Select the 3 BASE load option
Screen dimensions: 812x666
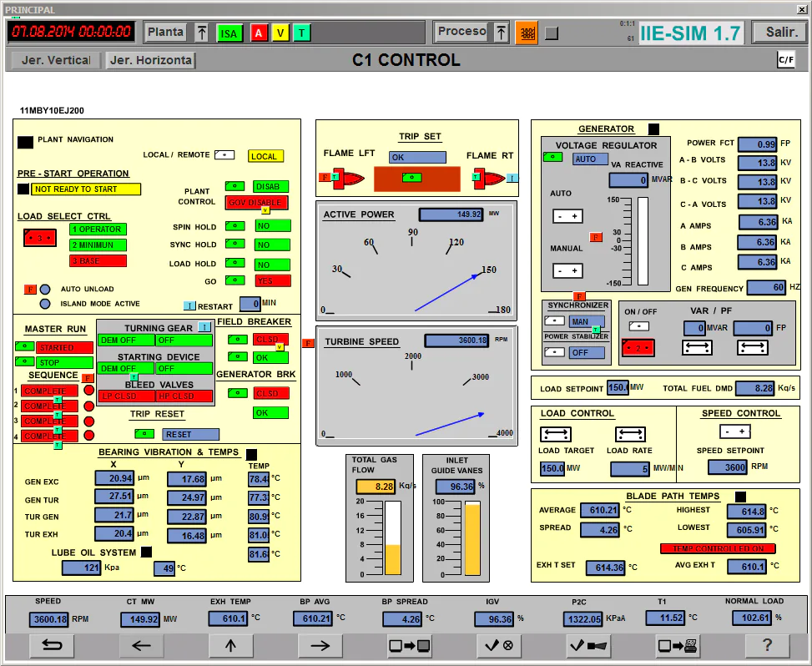[x=98, y=260]
